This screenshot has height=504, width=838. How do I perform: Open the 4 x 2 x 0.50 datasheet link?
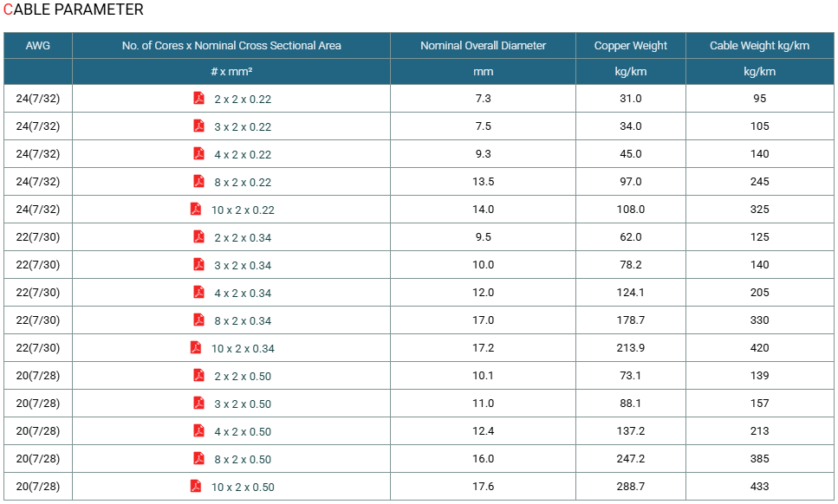(x=243, y=432)
